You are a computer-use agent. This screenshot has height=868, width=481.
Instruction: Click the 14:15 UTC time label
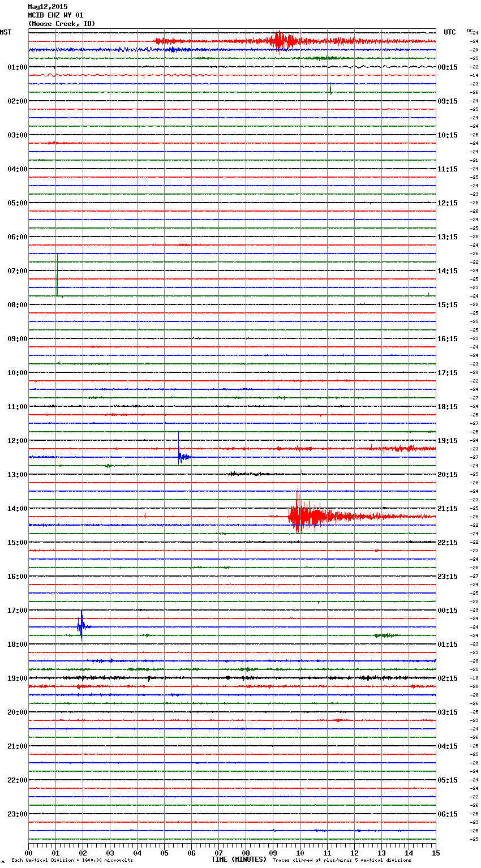(x=448, y=271)
